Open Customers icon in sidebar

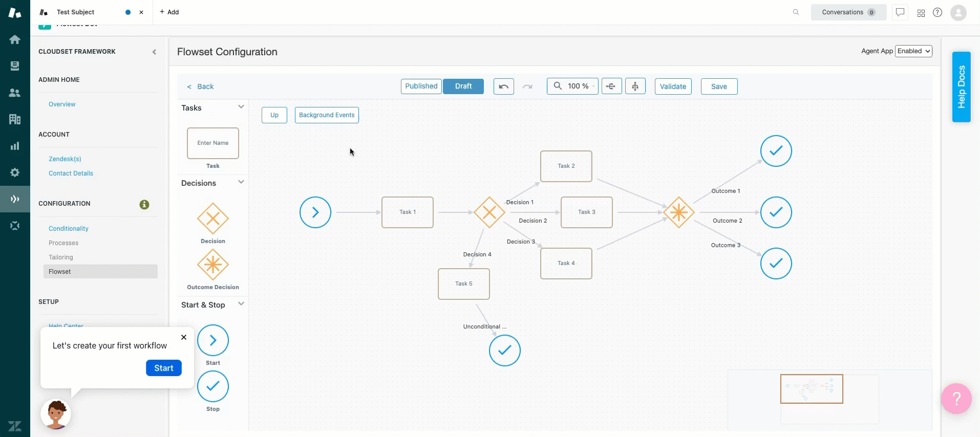tap(15, 93)
